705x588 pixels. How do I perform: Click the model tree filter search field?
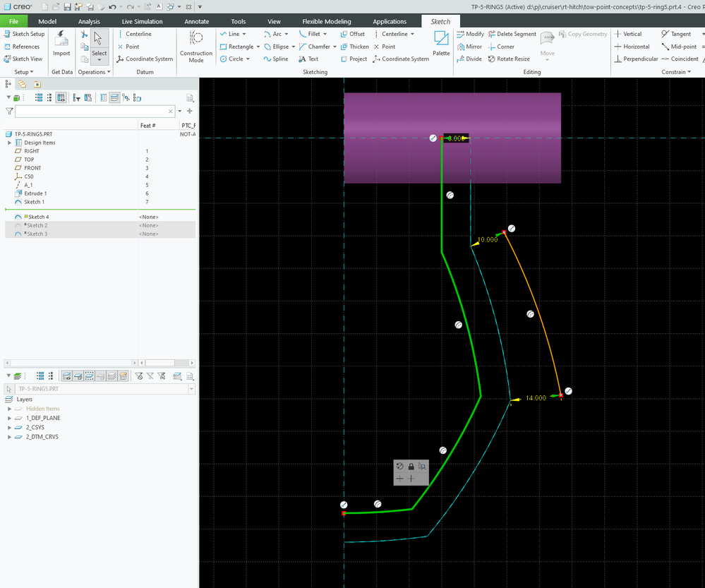[90, 112]
